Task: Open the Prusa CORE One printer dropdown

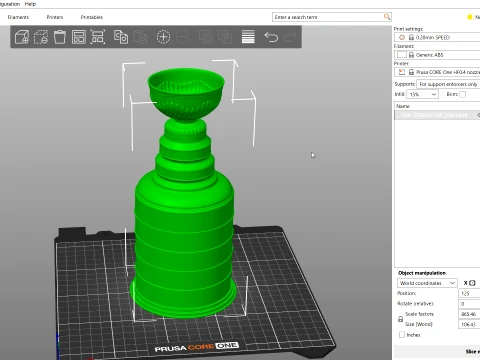Action: point(437,72)
